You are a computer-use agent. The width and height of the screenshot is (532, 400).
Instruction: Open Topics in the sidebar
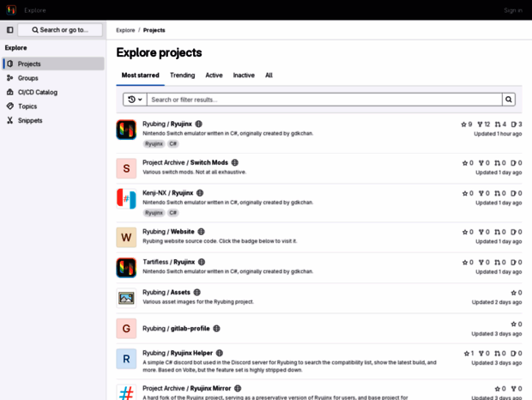[x=53, y=106]
